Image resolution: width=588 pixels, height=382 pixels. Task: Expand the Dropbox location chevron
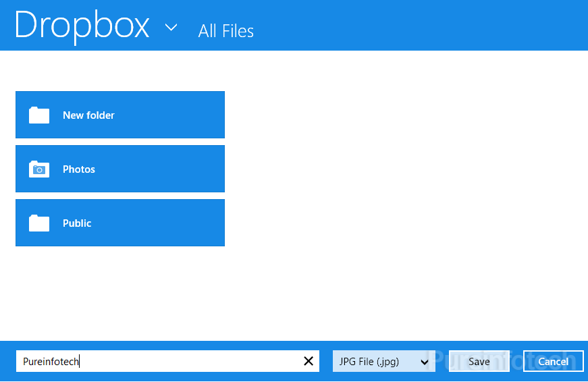point(171,28)
